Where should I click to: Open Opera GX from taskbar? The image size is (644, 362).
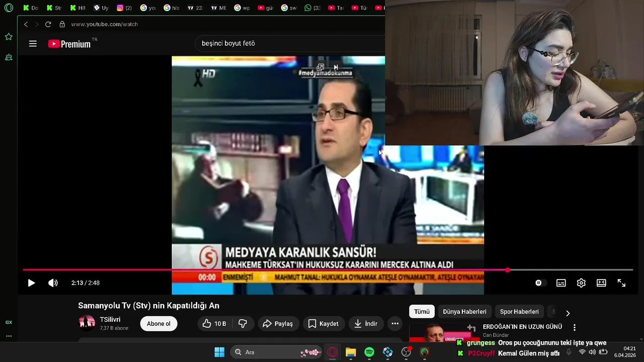tap(332, 352)
